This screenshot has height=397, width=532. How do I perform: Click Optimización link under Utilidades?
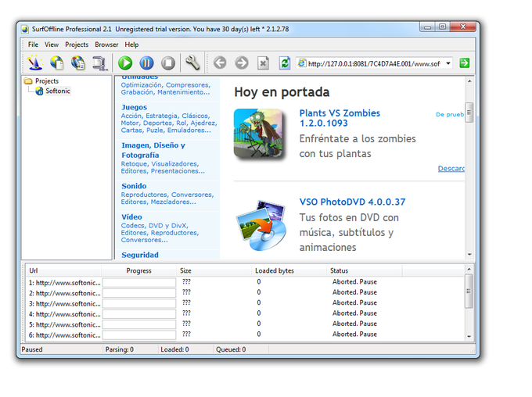tap(141, 84)
